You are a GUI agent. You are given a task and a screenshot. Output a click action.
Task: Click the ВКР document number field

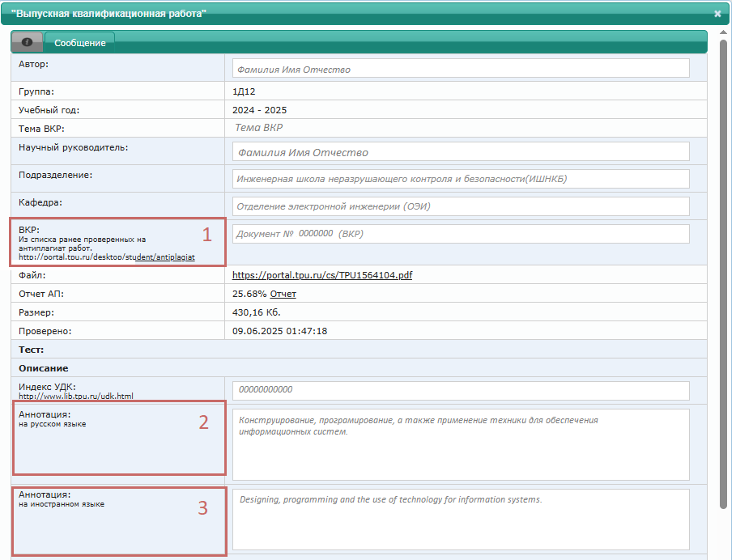pos(461,234)
